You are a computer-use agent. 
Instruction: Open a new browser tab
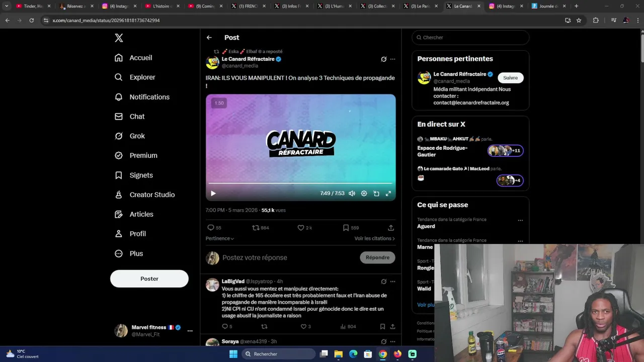576,7
